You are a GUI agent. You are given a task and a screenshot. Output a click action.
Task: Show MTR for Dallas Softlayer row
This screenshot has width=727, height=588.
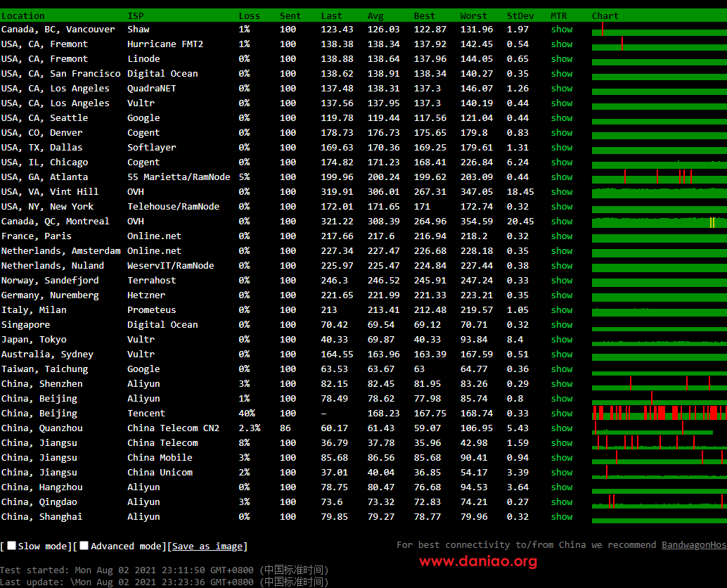562,148
